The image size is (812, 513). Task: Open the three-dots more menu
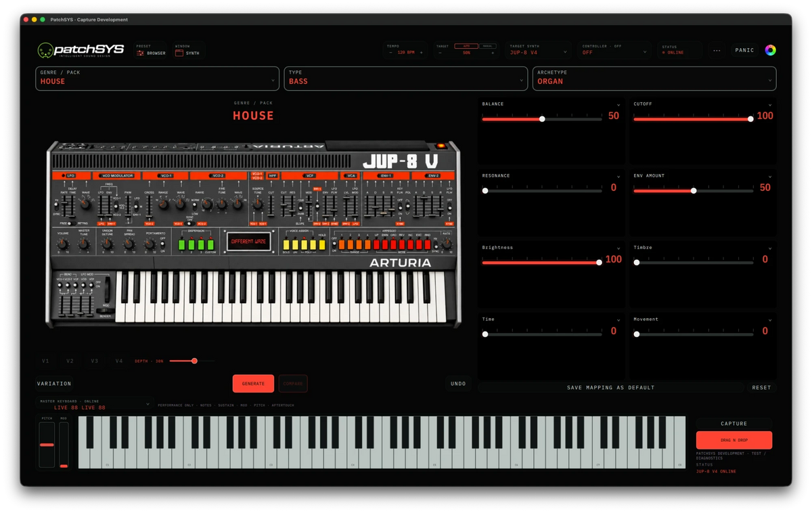717,50
